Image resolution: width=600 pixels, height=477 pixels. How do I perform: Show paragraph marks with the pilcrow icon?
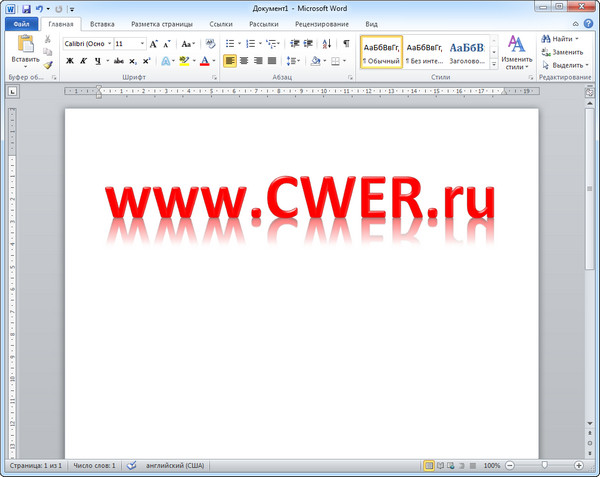[x=346, y=44]
